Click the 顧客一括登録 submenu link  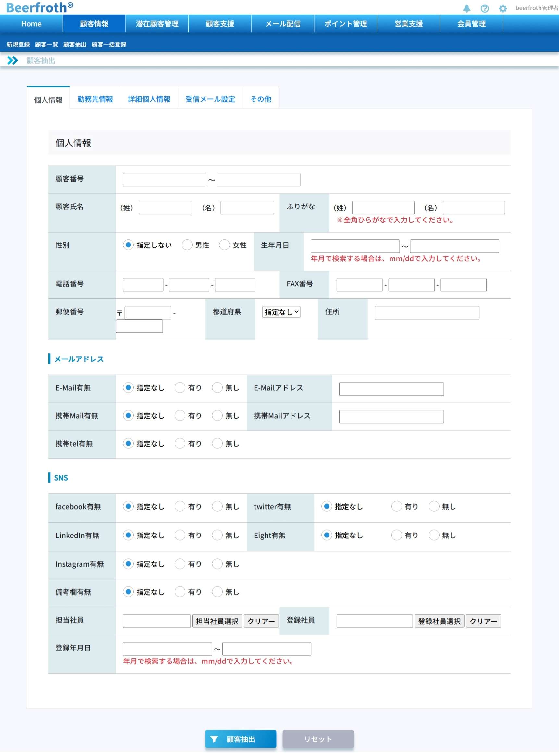(x=109, y=44)
